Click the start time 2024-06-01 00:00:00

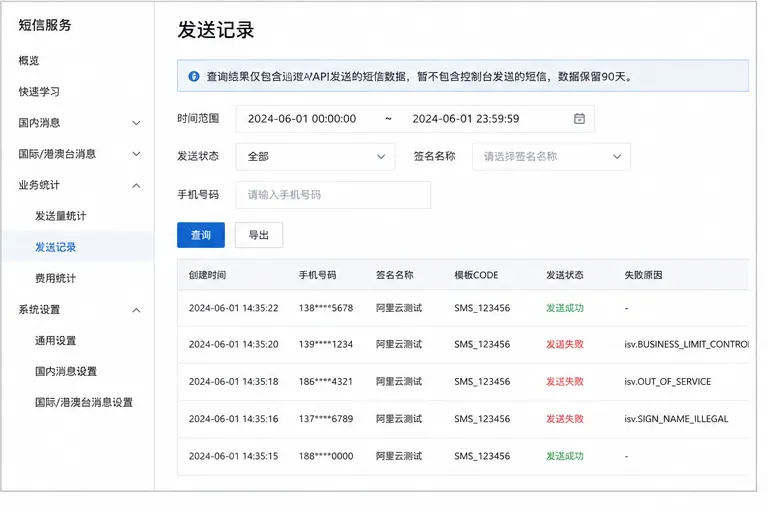pos(302,119)
